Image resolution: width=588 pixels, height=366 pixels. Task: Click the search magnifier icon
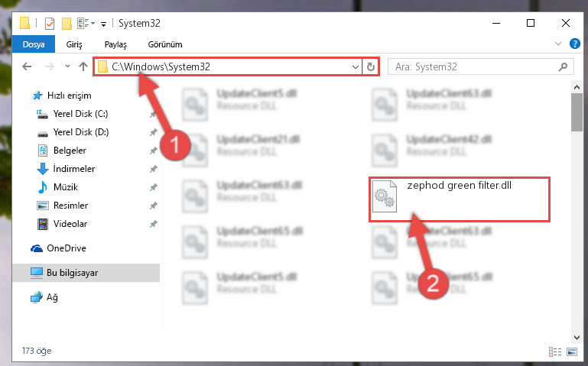(563, 66)
